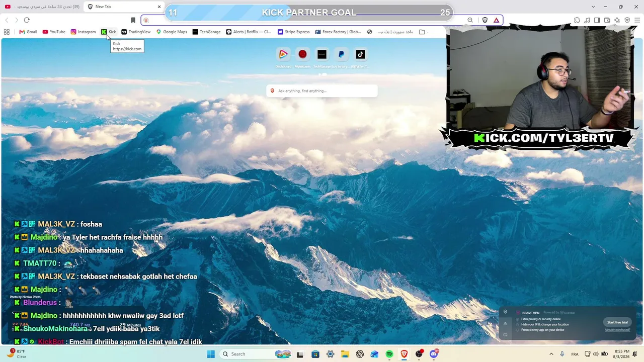This screenshot has height=362, width=644.
Task: Open Spotify from the taskbar
Action: click(389, 354)
